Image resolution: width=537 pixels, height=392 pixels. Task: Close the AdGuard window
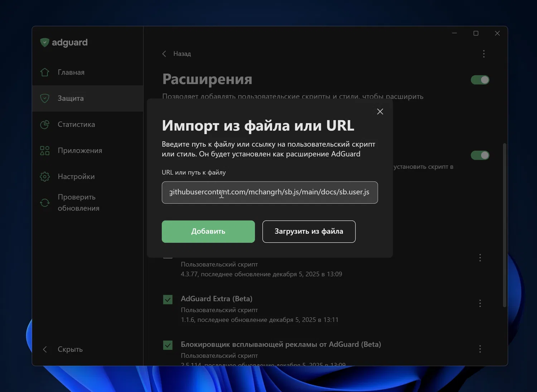point(497,33)
